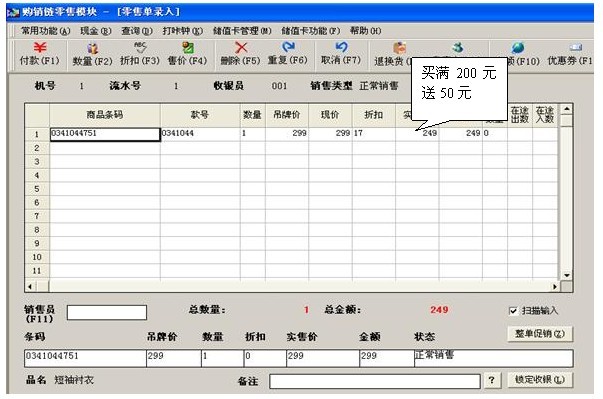Screen dimensions: 603x399
Task: Click the grid's scroll down arrow
Action: pyautogui.click(x=566, y=275)
